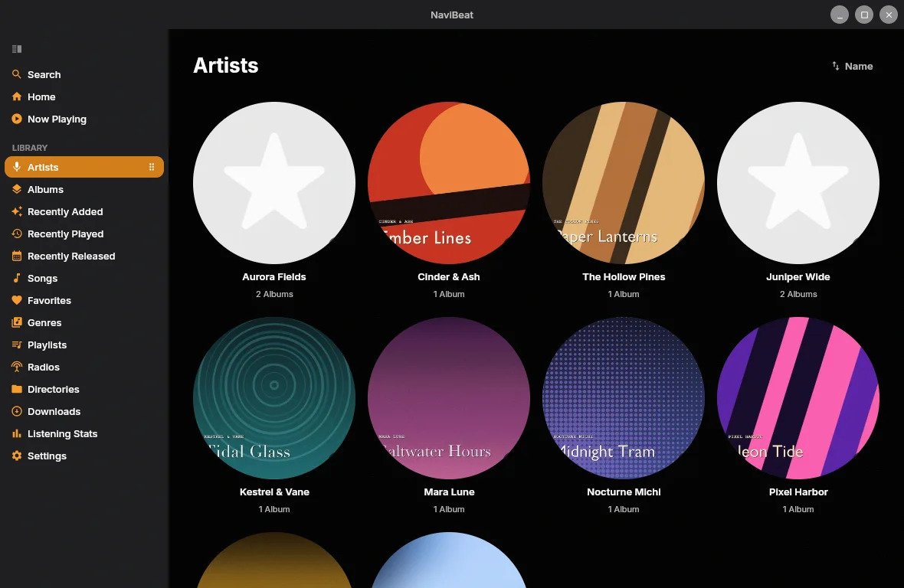Screen dimensions: 904x588
Task: Click the Aurora Fields artist name
Action: click(274, 277)
